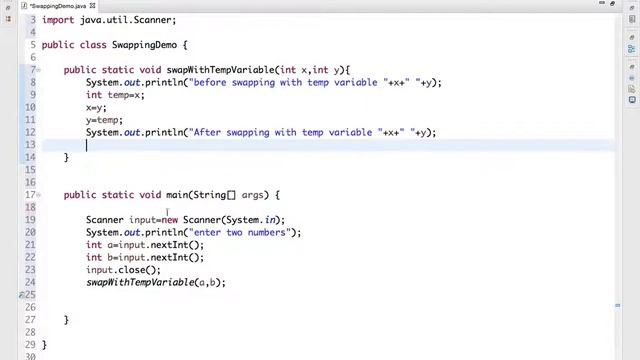The width and height of the screenshot is (640, 360).
Task: Select the SwappingDemo.java editor tab
Action: pos(58,6)
